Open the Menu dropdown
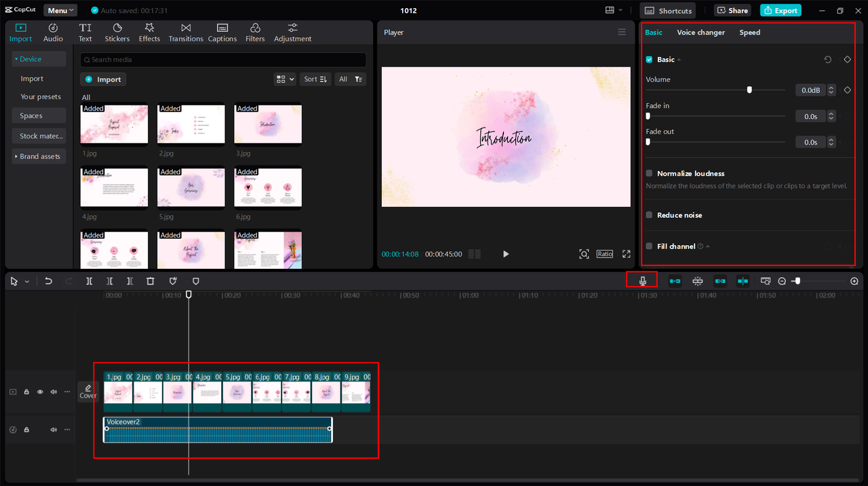Screen dimensions: 868x486 coord(60,10)
